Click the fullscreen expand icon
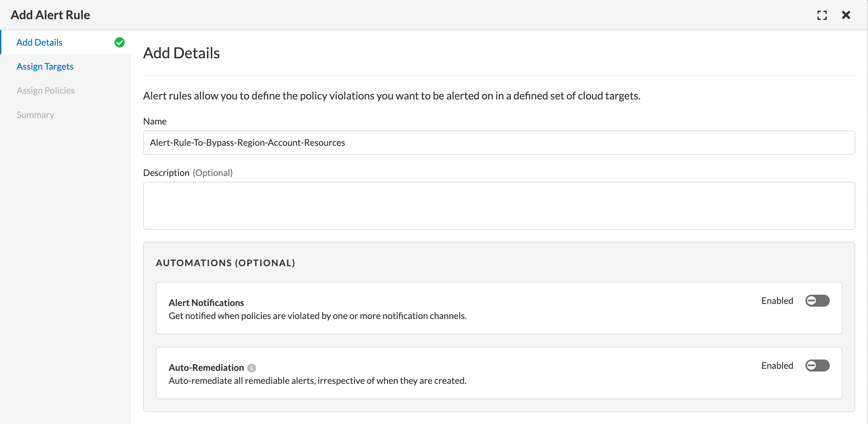The image size is (868, 424). [822, 15]
